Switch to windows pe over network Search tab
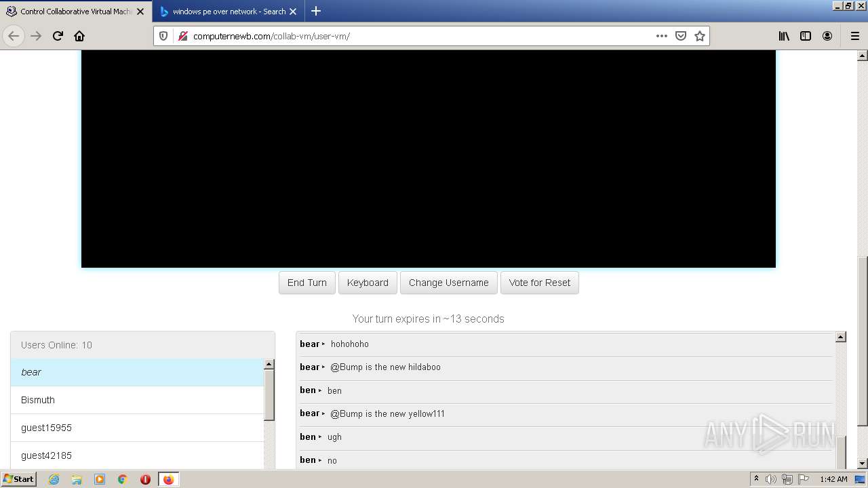The image size is (868, 488). coord(229,12)
